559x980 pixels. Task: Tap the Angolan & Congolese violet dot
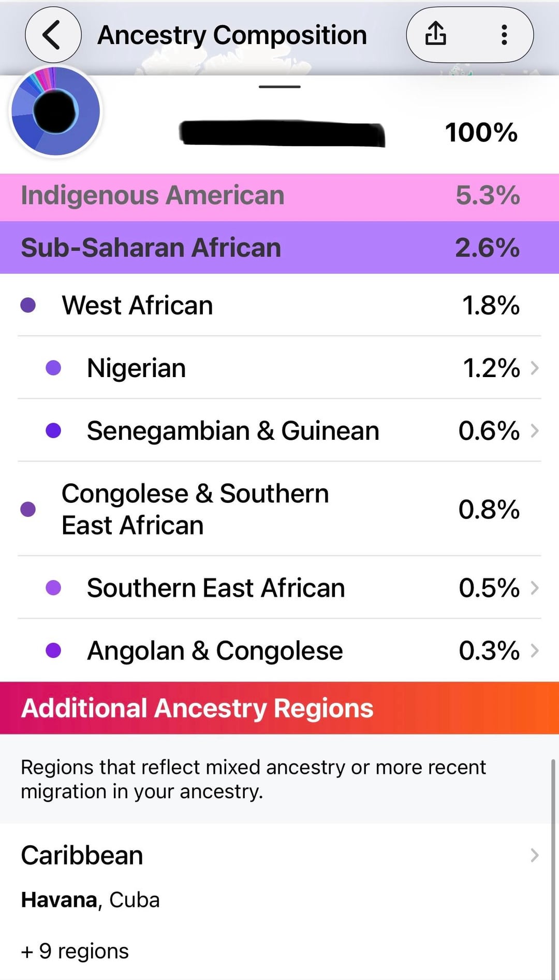point(53,651)
